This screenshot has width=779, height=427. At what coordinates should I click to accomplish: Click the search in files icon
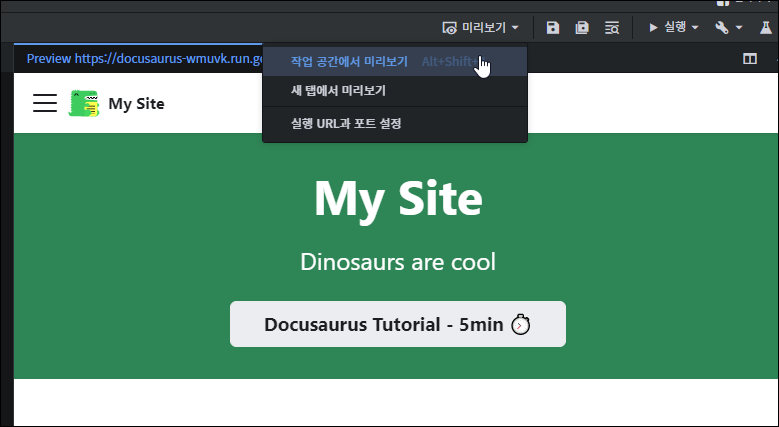(x=612, y=28)
